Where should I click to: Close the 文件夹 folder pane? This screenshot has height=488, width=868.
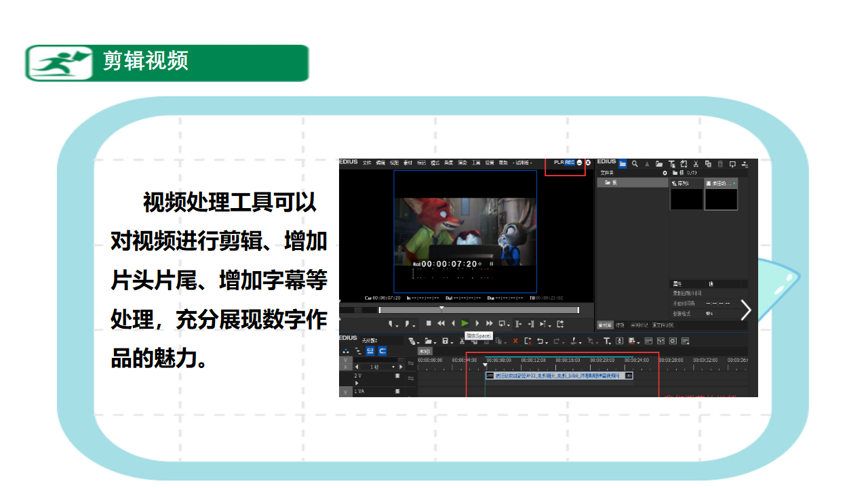665,173
